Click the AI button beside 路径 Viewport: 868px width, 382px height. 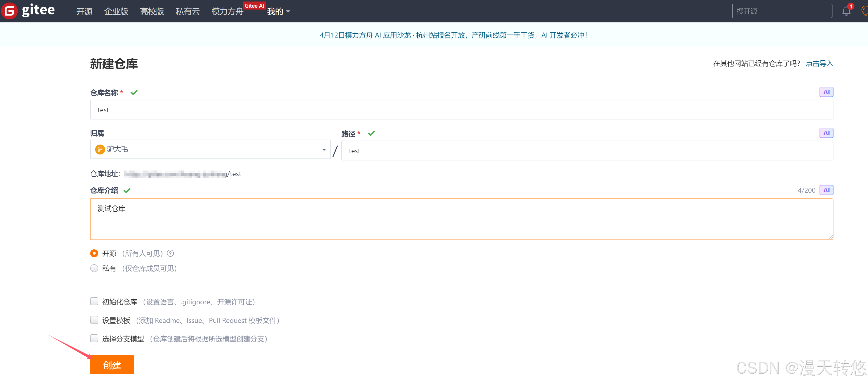click(826, 133)
